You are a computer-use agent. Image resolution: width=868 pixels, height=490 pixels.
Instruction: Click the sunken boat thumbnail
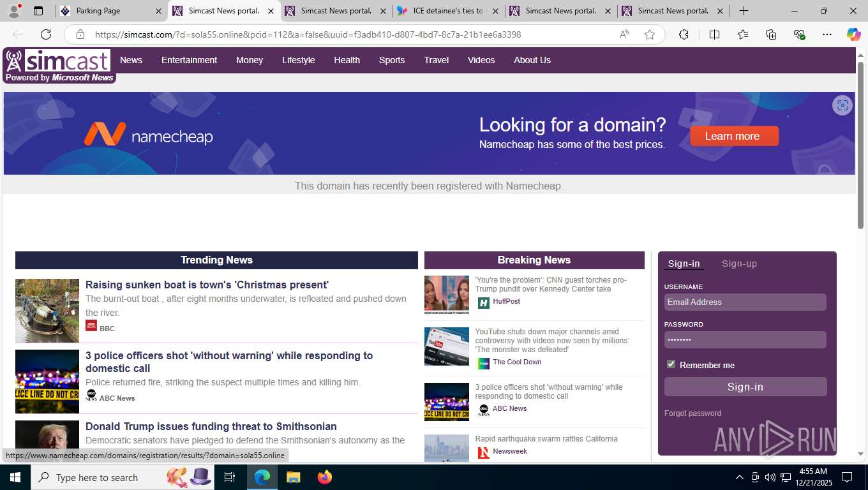[x=47, y=311]
